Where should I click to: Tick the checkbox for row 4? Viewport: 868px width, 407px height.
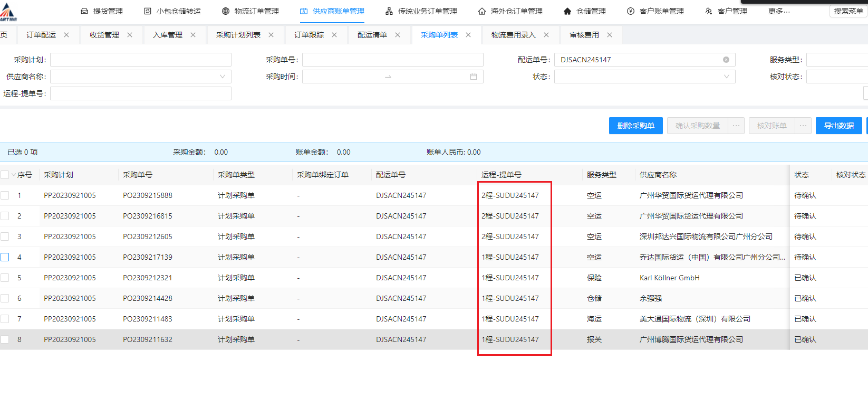(5, 257)
